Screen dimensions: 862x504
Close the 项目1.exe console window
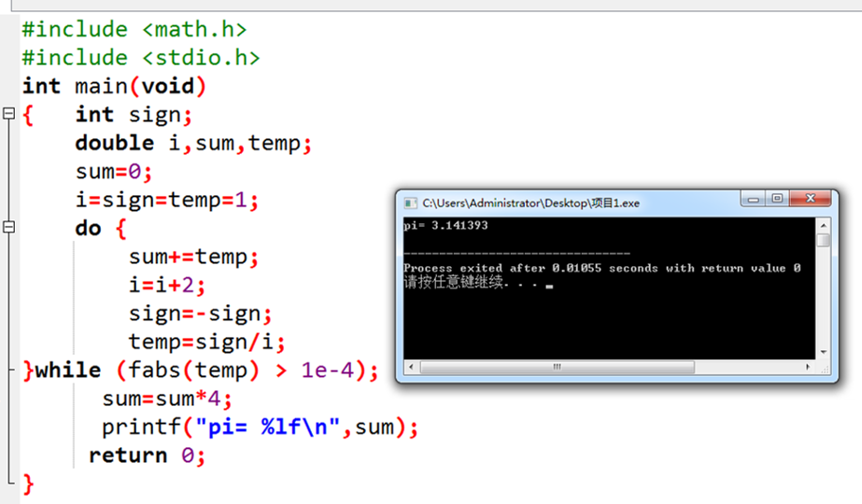(x=811, y=199)
